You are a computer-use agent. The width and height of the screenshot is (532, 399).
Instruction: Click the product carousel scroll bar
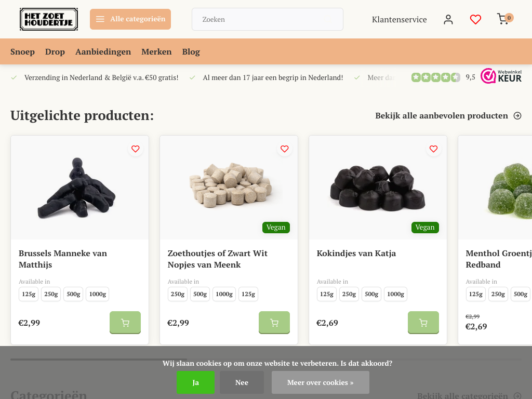[99, 359]
